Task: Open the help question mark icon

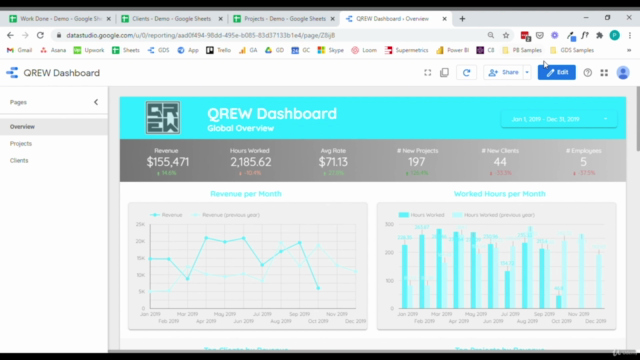Action: coord(587,73)
